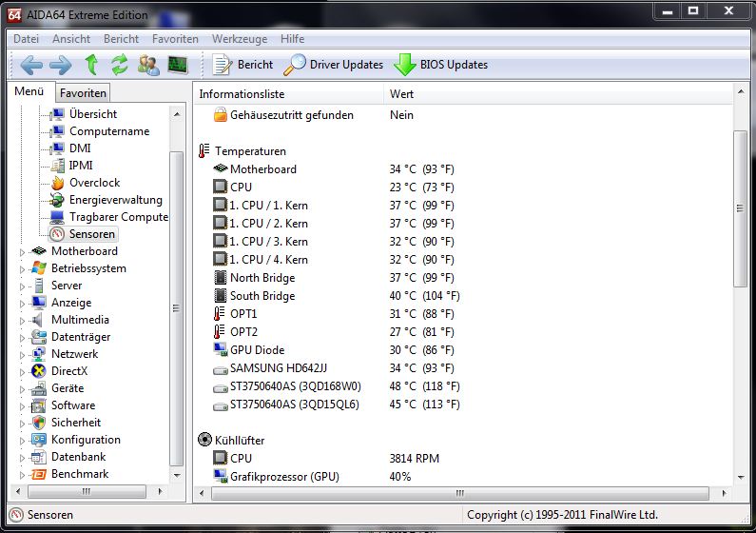Expand the Motherboard tree node

tap(22, 252)
